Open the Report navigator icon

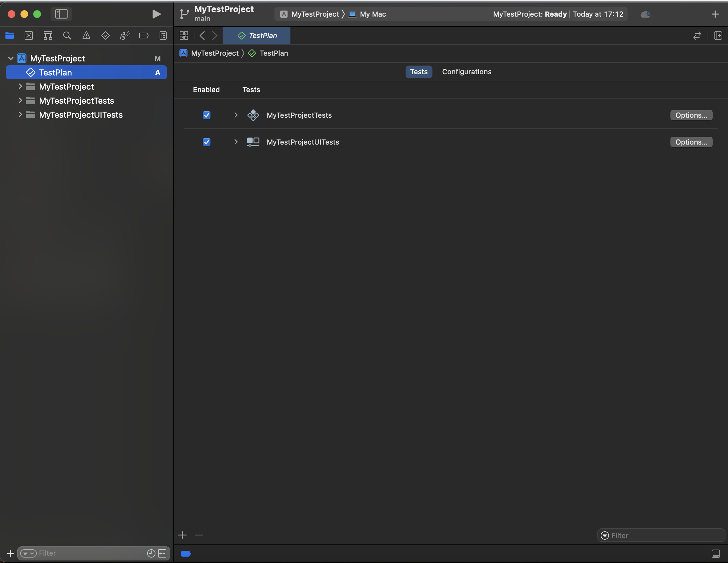[x=163, y=36]
